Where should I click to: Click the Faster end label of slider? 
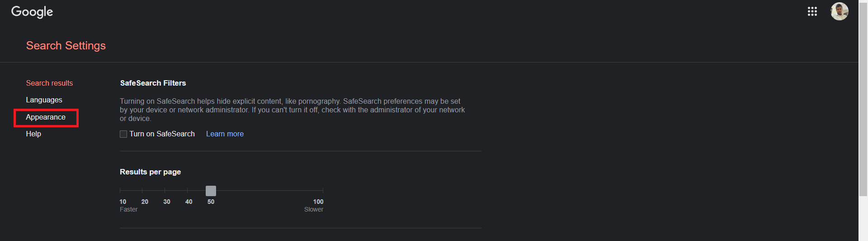tap(128, 210)
